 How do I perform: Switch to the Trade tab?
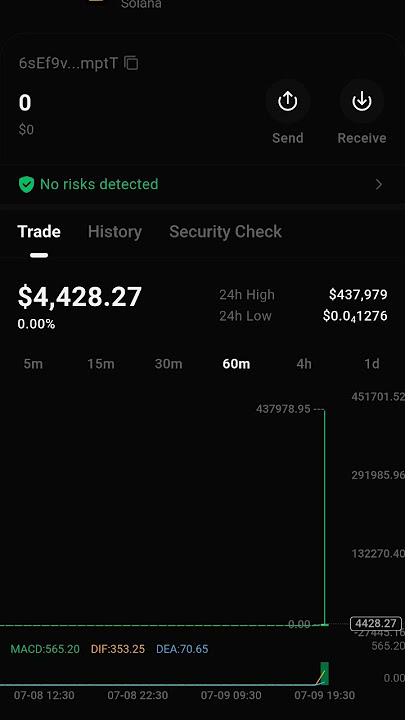[x=39, y=231]
